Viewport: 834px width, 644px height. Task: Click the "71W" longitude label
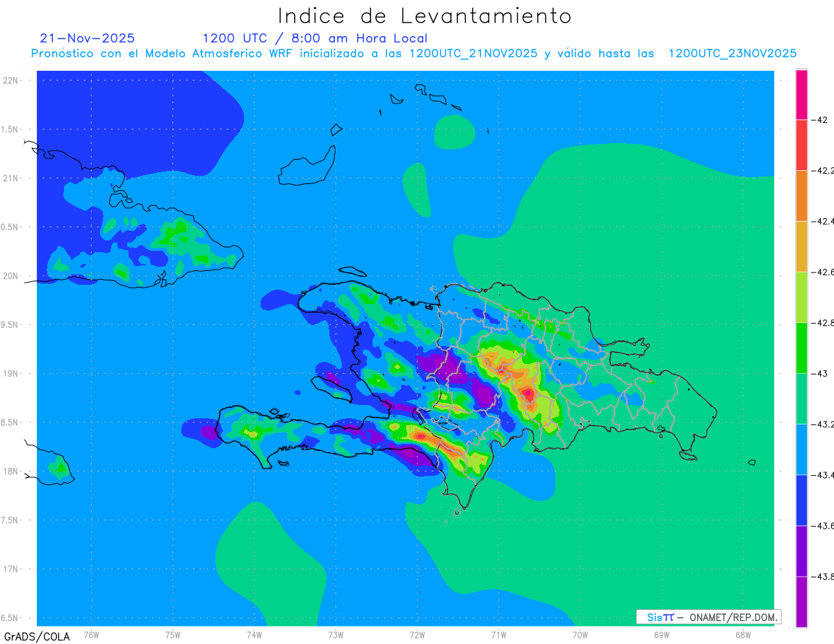tap(498, 634)
